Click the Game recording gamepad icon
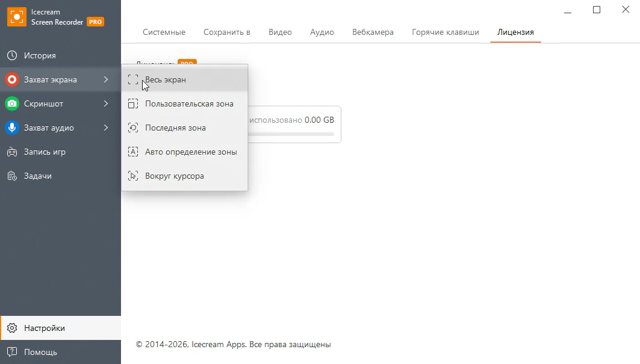The width and height of the screenshot is (640, 364). click(11, 152)
